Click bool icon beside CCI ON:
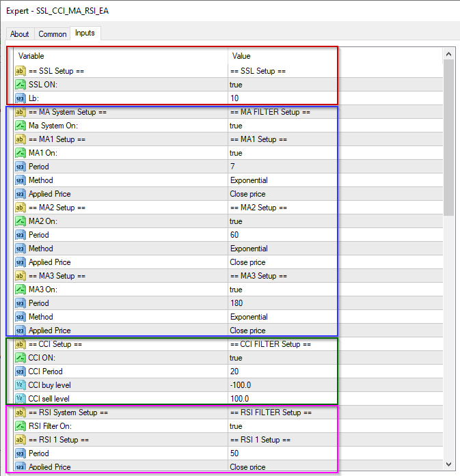 [20, 358]
